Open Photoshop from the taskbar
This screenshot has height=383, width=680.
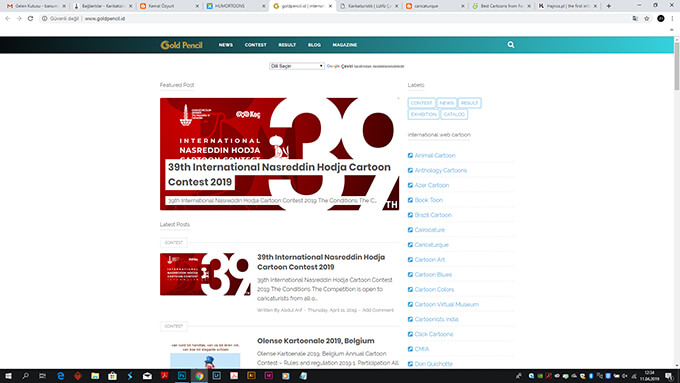pyautogui.click(x=182, y=376)
